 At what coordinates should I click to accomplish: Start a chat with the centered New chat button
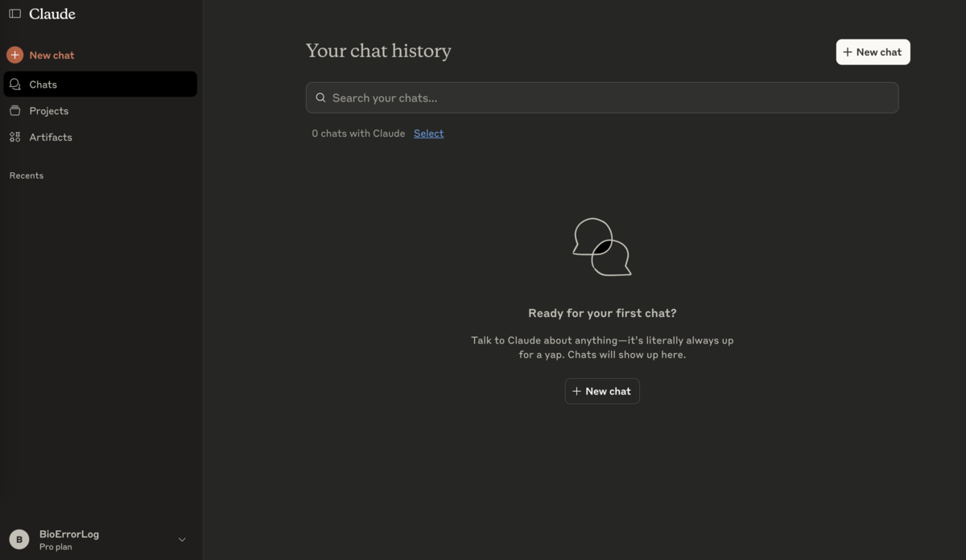[601, 391]
